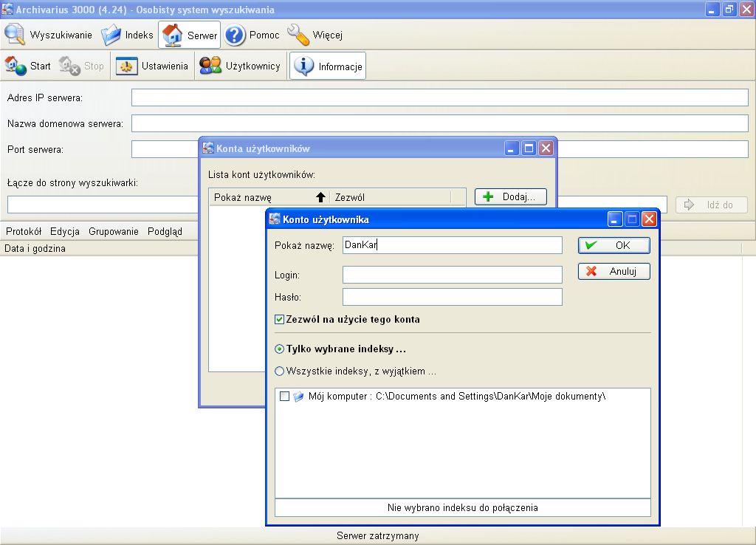Image resolution: width=756 pixels, height=545 pixels.
Task: Check the Mój komputer index checkbox
Action: point(284,396)
